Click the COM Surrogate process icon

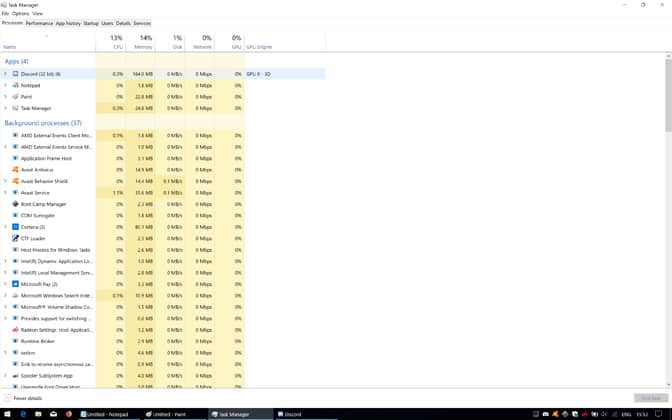point(15,216)
